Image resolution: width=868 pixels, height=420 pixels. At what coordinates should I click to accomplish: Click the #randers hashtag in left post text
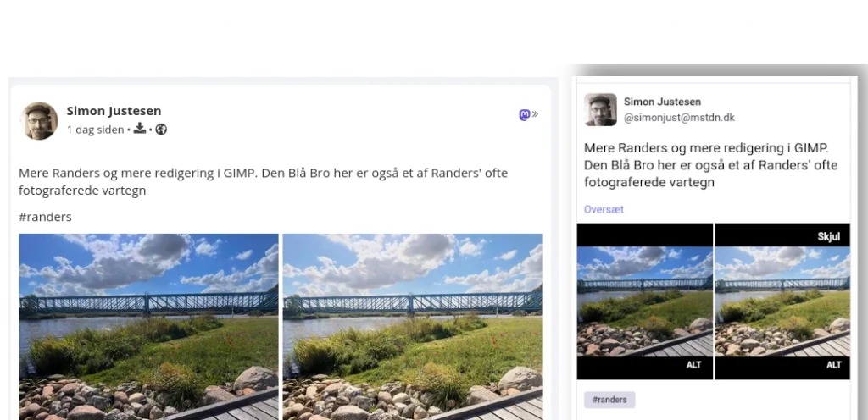pos(45,217)
